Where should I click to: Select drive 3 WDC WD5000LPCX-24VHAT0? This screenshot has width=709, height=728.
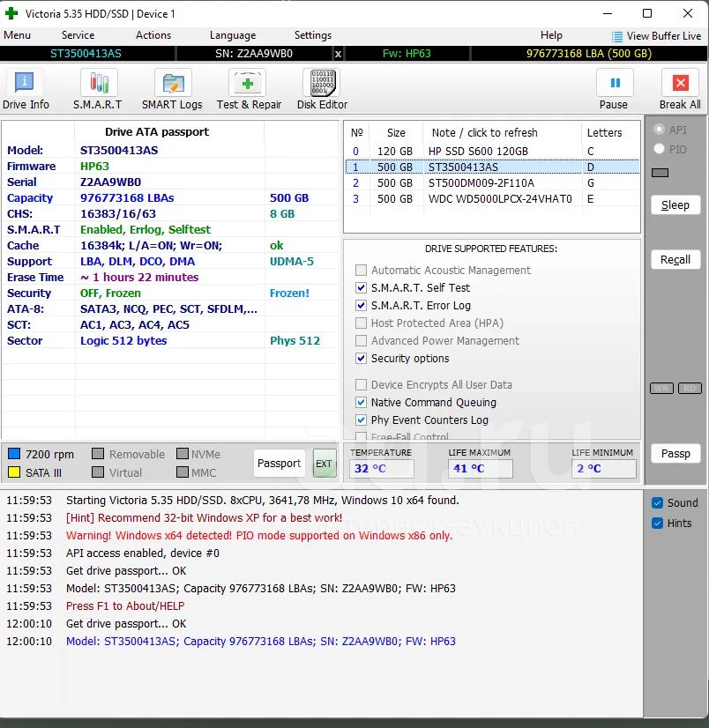tap(492, 198)
